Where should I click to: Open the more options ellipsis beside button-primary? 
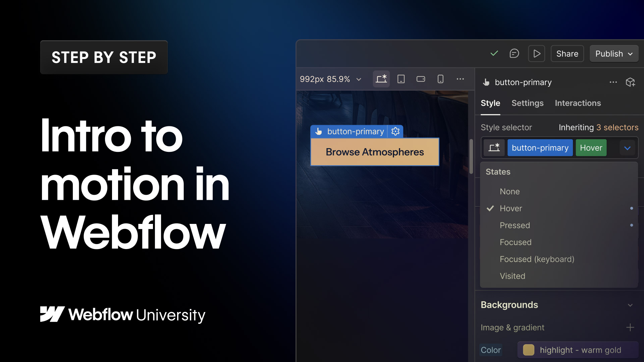click(613, 82)
